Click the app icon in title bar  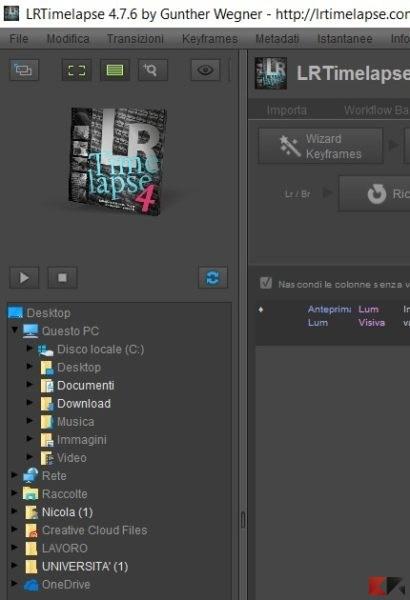click(x=11, y=13)
